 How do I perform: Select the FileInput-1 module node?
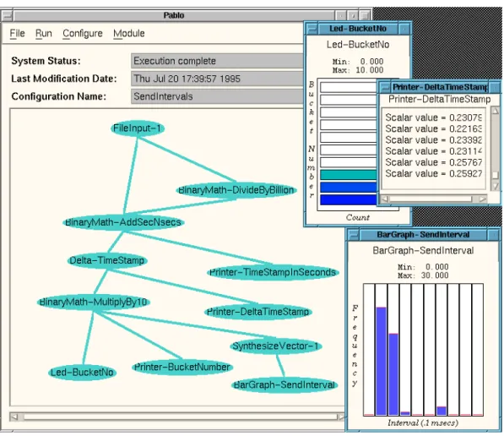138,128
